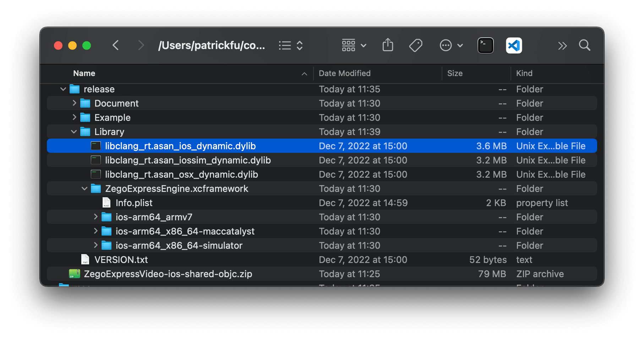Click the 52 bytes size value
The width and height of the screenshot is (644, 339).
[488, 260]
